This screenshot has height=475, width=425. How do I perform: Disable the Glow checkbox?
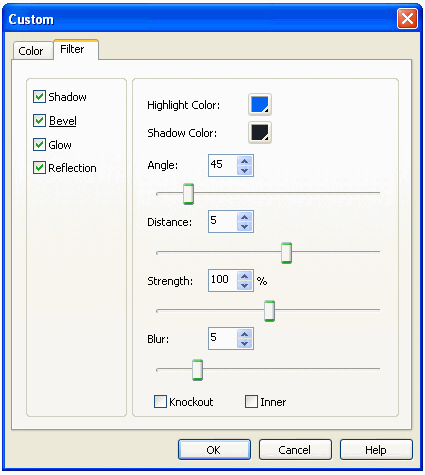coord(39,144)
